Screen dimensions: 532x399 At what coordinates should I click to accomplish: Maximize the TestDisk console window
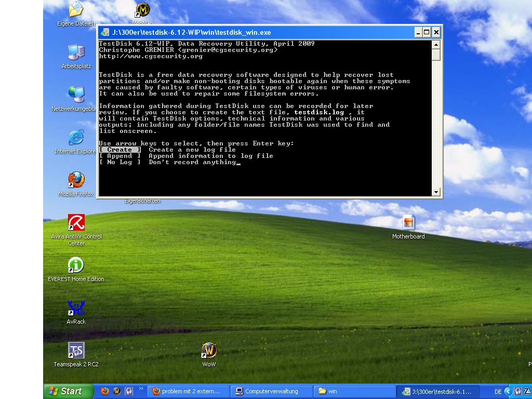pos(427,33)
